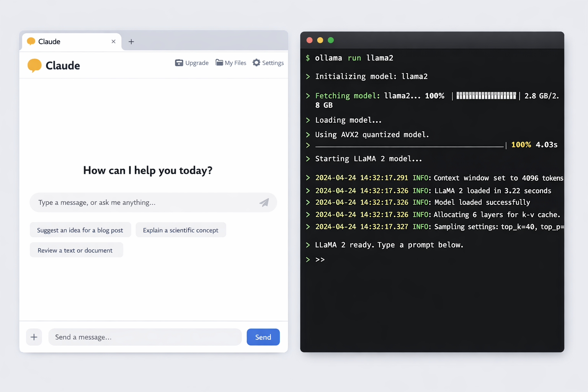588x392 pixels.
Task: Close the Claude browser tab
Action: click(113, 42)
